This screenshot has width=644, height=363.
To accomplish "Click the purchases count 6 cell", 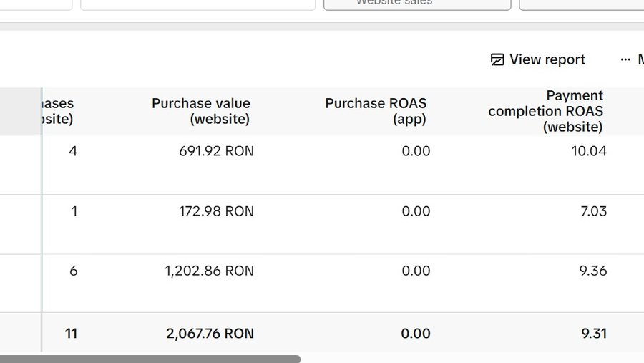I will [x=74, y=271].
